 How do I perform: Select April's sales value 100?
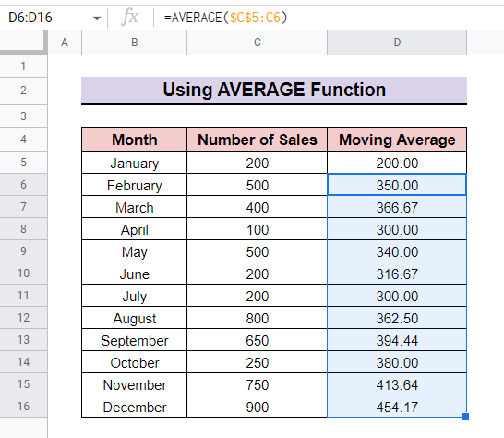[258, 229]
